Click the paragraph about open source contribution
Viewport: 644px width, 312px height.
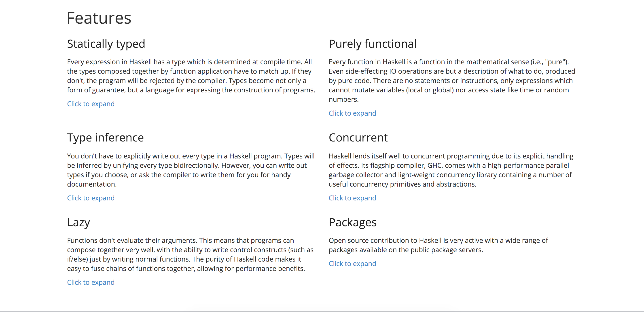click(x=438, y=245)
